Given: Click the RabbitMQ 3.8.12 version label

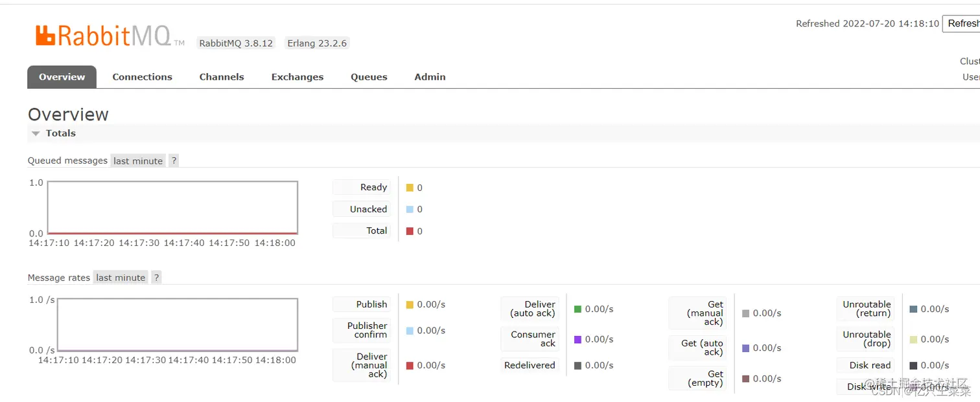Looking at the screenshot, I should [x=236, y=43].
